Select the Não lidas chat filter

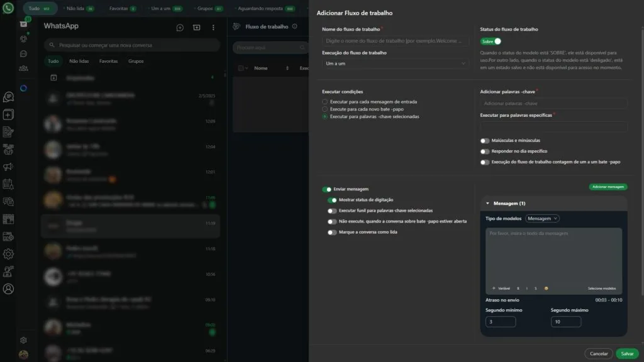click(79, 61)
